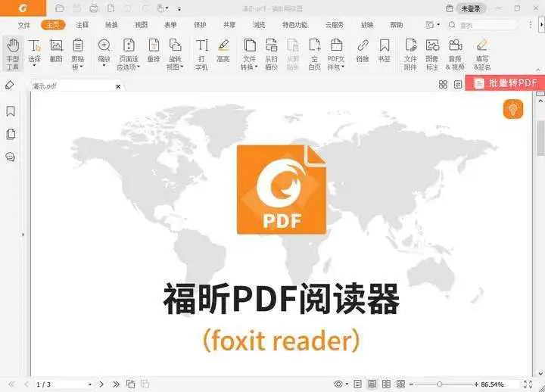Expand the Select tool dropdown arrow
545x392 pixels.
point(34,65)
